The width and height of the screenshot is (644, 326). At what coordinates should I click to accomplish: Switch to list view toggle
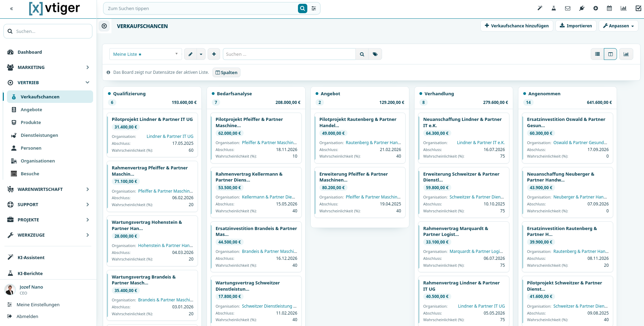pos(597,54)
